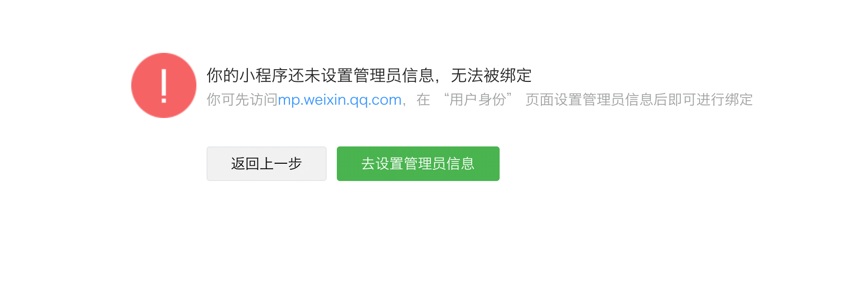Click the 返回 characters on the gray button

[x=245, y=164]
